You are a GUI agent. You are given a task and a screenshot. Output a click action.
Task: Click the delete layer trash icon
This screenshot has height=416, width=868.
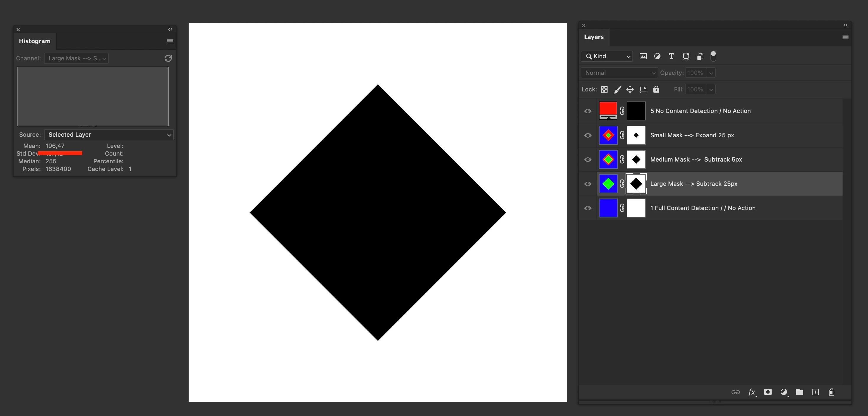tap(831, 392)
